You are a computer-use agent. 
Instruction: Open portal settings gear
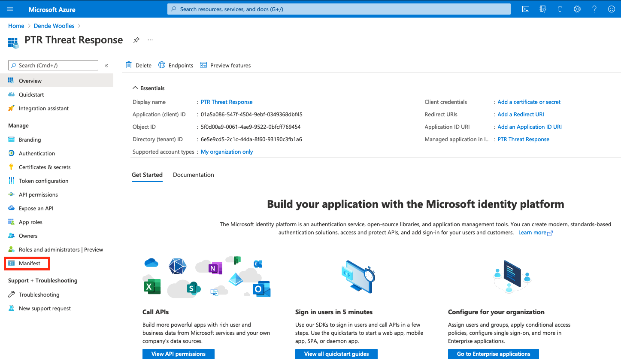tap(577, 9)
